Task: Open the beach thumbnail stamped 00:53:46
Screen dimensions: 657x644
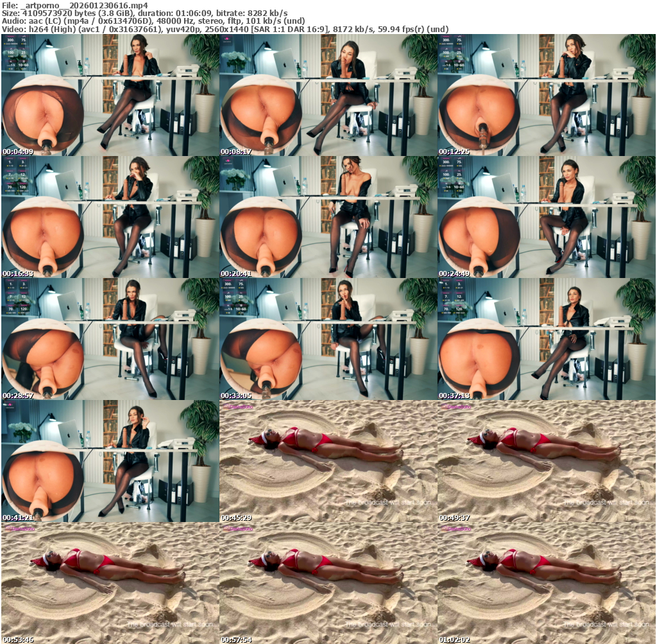Action: [110, 583]
